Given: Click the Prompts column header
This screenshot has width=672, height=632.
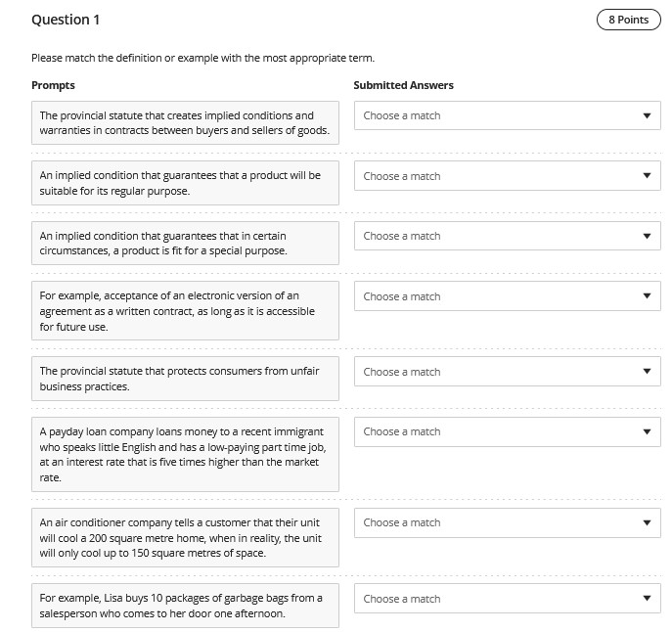Looking at the screenshot, I should [x=53, y=85].
